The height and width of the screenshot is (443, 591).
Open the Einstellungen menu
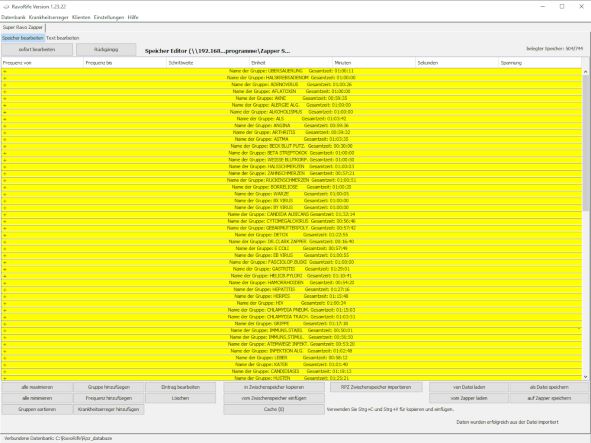(109, 17)
